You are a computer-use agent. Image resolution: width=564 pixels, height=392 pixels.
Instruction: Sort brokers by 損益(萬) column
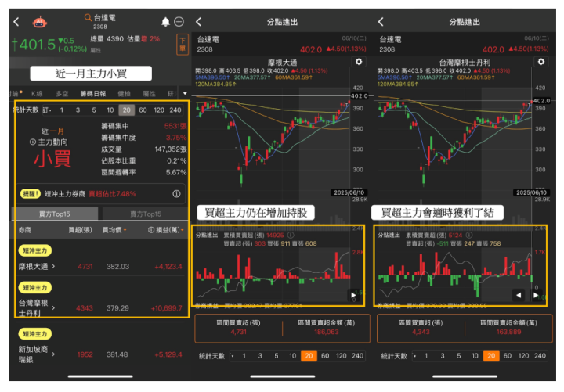166,230
